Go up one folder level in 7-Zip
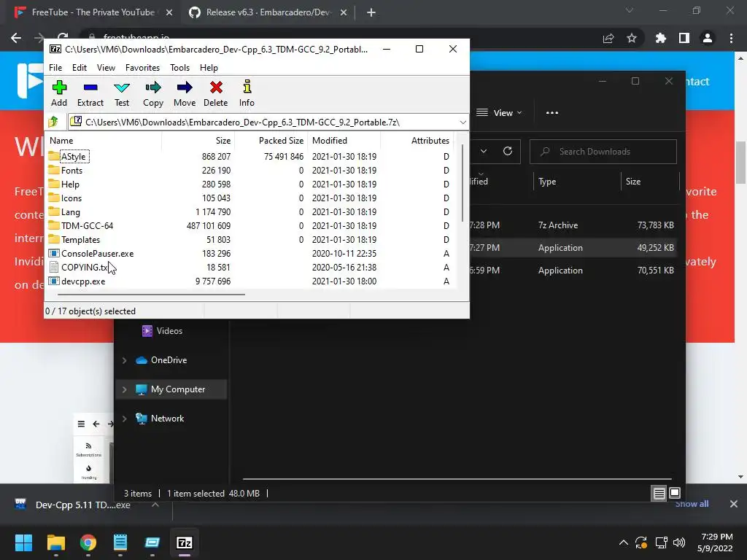747x560 pixels. coord(53,122)
